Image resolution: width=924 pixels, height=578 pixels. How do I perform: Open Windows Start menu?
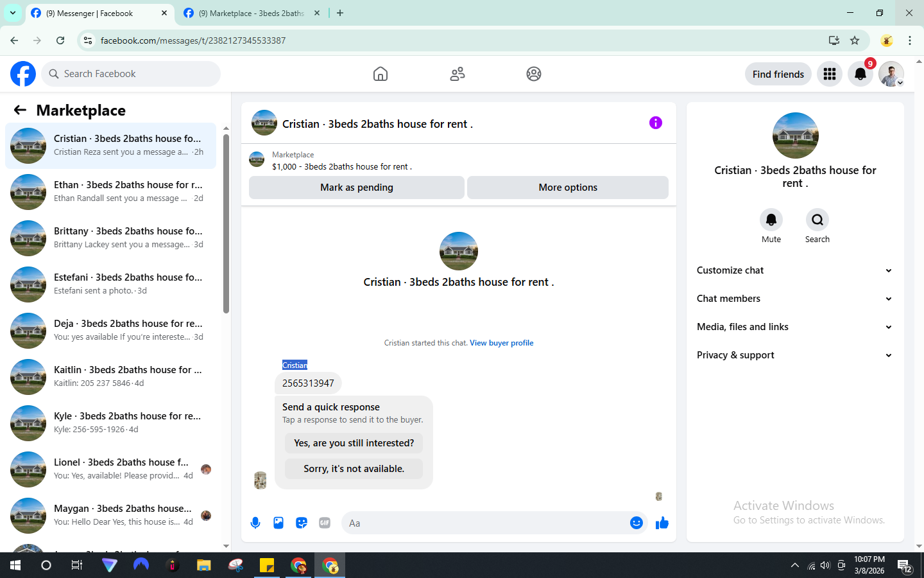click(15, 565)
